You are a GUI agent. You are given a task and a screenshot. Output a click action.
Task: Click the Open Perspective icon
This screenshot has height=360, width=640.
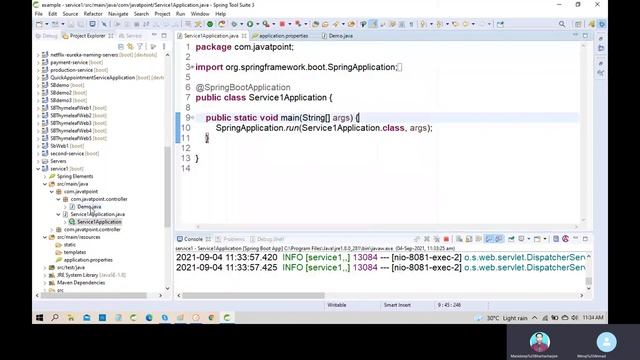578,24
